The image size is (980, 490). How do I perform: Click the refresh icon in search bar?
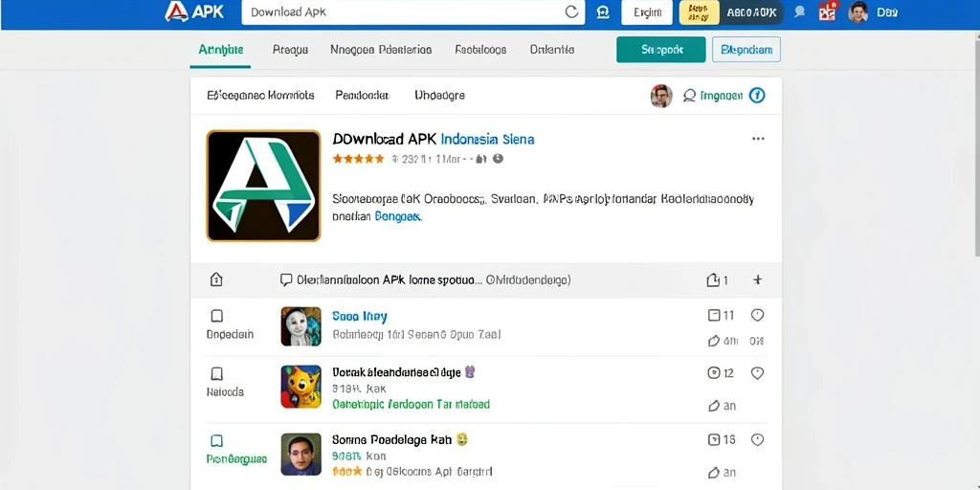point(571,11)
